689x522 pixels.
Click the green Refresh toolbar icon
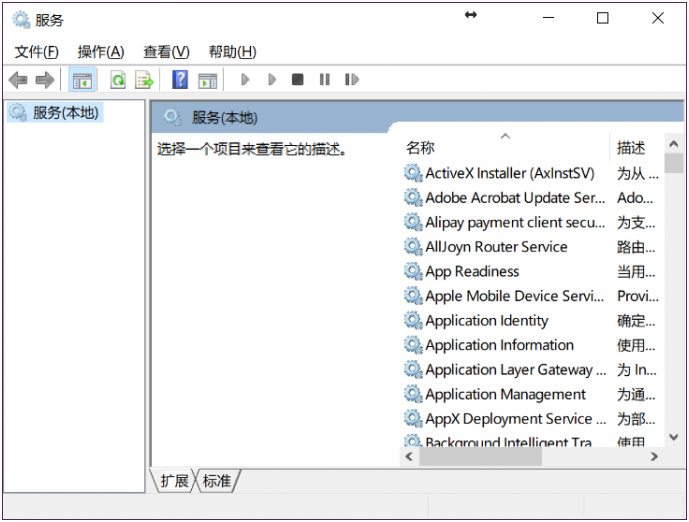tap(118, 80)
